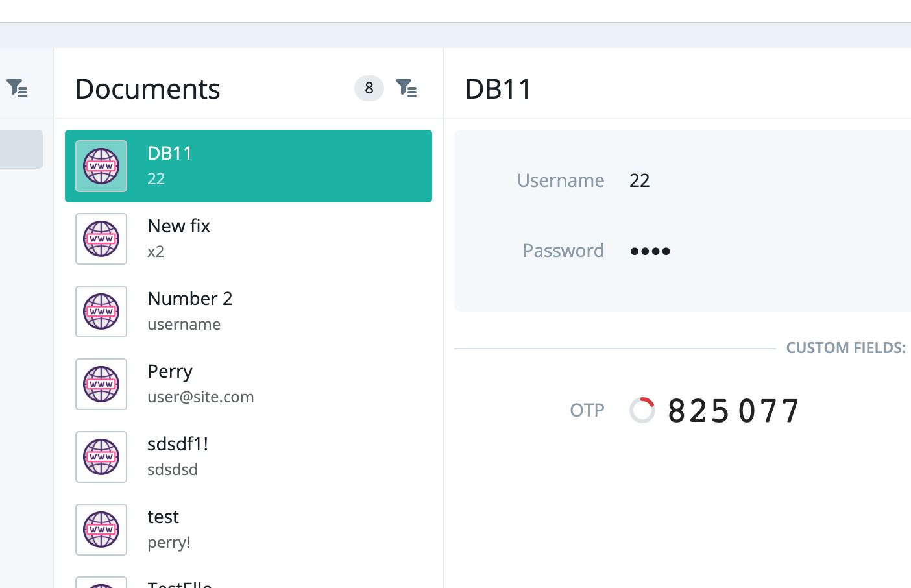Open the Perry user@site.com entry

(249, 384)
